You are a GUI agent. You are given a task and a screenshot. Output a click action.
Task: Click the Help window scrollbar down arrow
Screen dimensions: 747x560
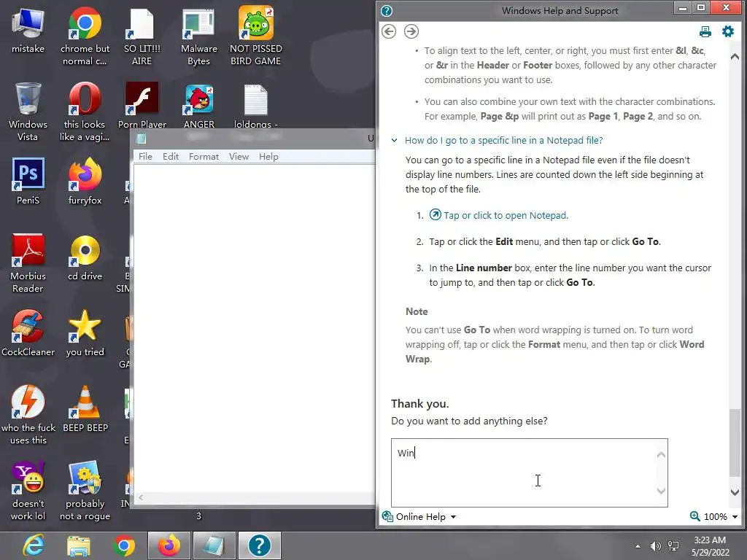click(x=735, y=492)
